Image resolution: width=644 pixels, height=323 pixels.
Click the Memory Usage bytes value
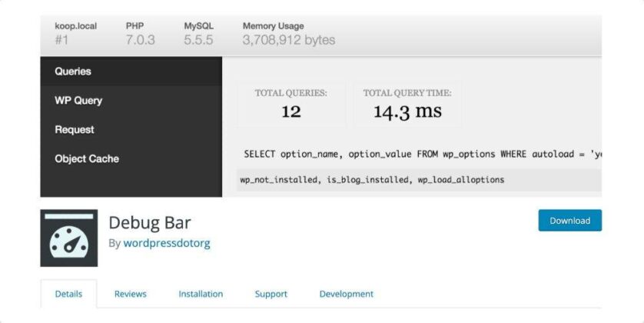(x=288, y=39)
